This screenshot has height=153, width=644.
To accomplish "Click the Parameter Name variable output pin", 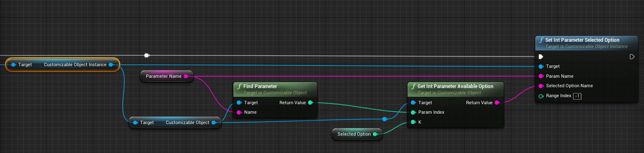I will pyautogui.click(x=186, y=76).
